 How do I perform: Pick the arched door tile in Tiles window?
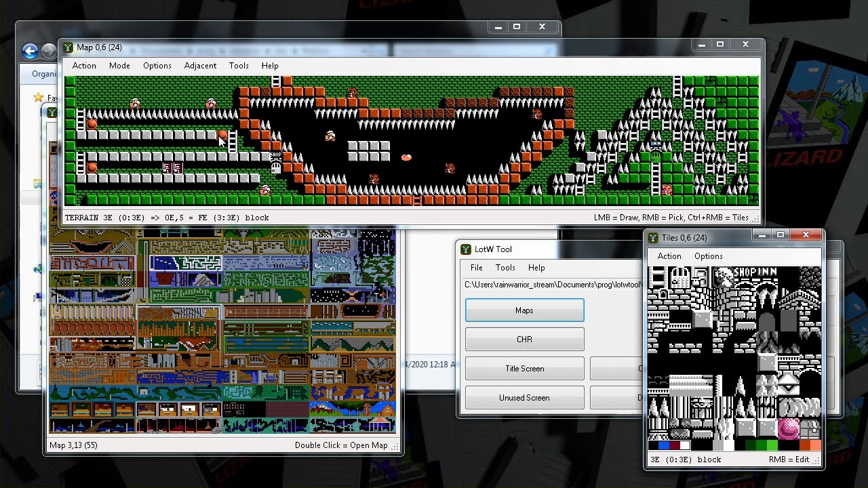tap(681, 277)
